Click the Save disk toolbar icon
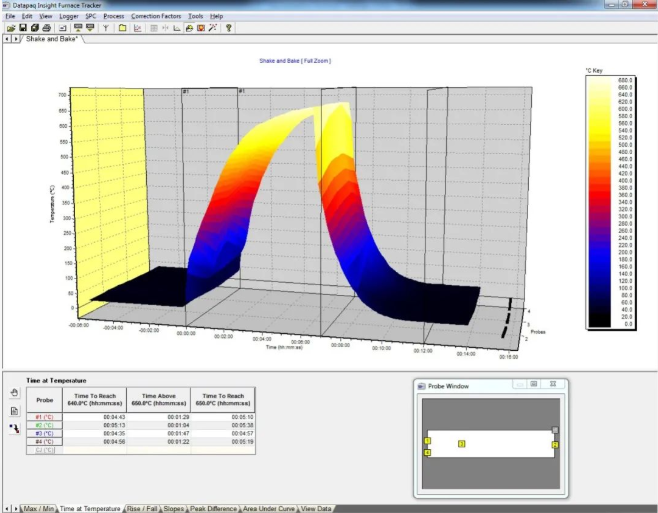This screenshot has height=513, width=658. pyautogui.click(x=22, y=28)
